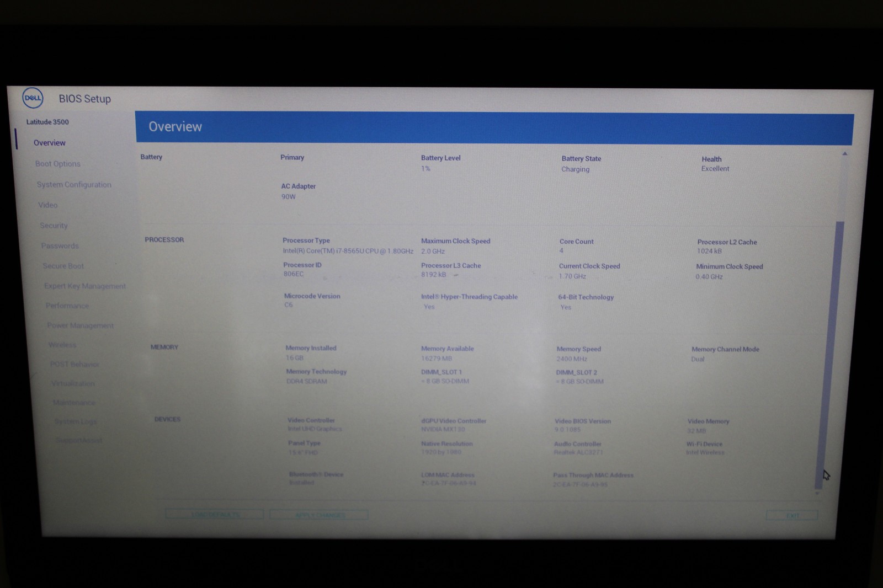Screen dimensions: 883x588
Task: Click the Apply Changes button
Action: [x=319, y=515]
